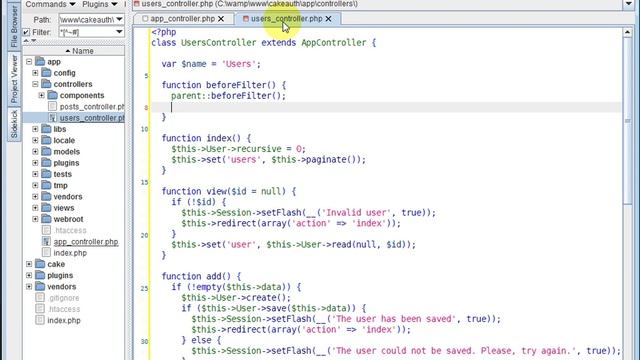The image size is (640, 360).
Task: Expand the tests folder
Action: (x=35, y=174)
